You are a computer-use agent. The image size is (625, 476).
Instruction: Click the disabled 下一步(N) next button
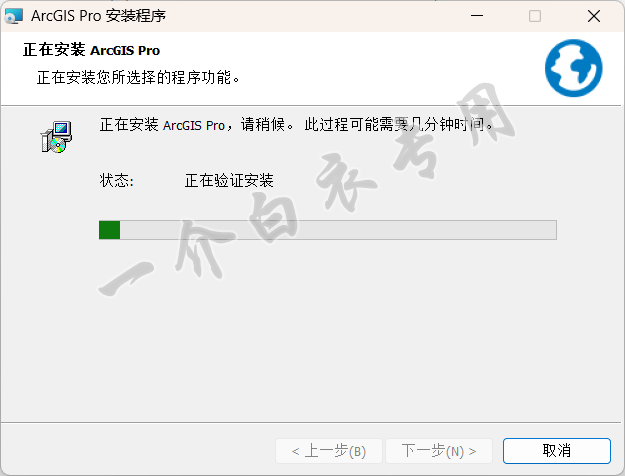[439, 451]
